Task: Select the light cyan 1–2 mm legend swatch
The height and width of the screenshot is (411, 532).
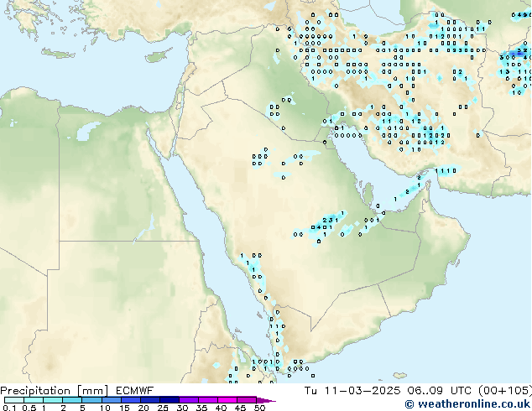Action: pos(53,400)
